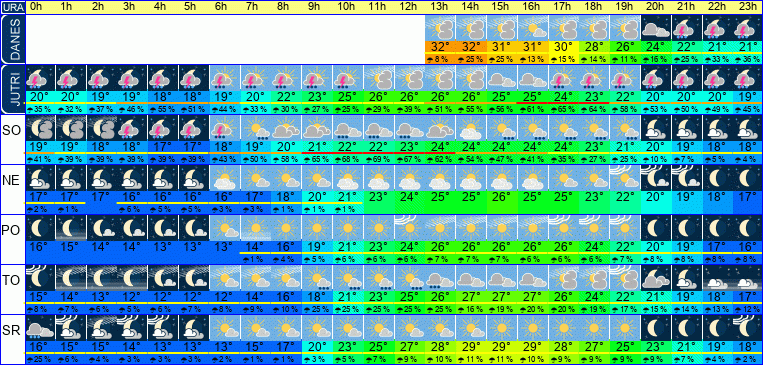The height and width of the screenshot is (365, 763).
Task: Click the URA header label
Action: tap(13, 7)
